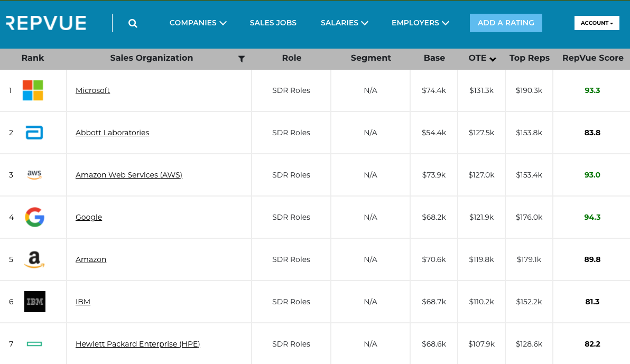Click the Segment column header
The height and width of the screenshot is (364, 630).
coord(371,58)
